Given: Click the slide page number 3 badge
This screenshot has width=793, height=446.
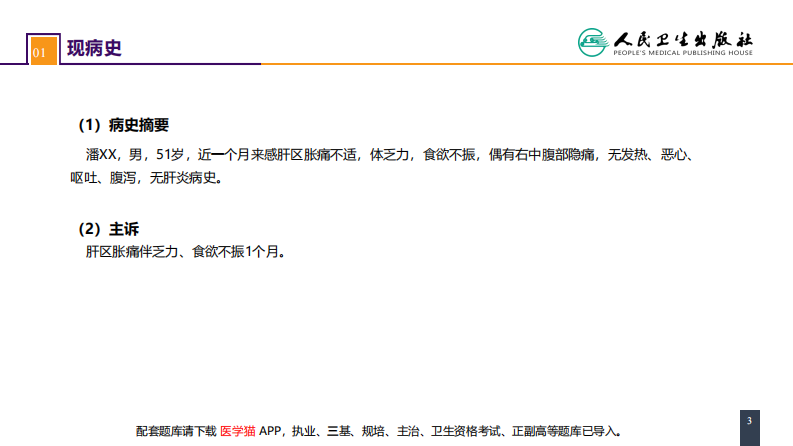Looking at the screenshot, I should pyautogui.click(x=750, y=428).
